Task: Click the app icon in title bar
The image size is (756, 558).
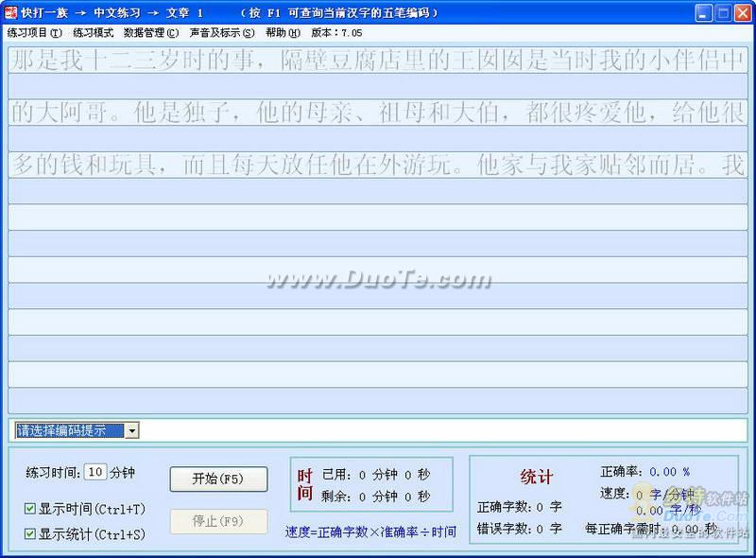Action: 10,12
